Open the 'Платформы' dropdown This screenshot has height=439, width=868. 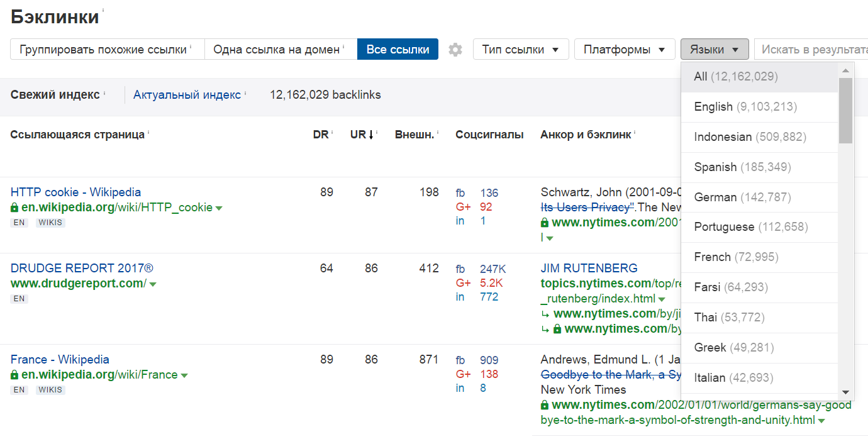[x=624, y=48]
